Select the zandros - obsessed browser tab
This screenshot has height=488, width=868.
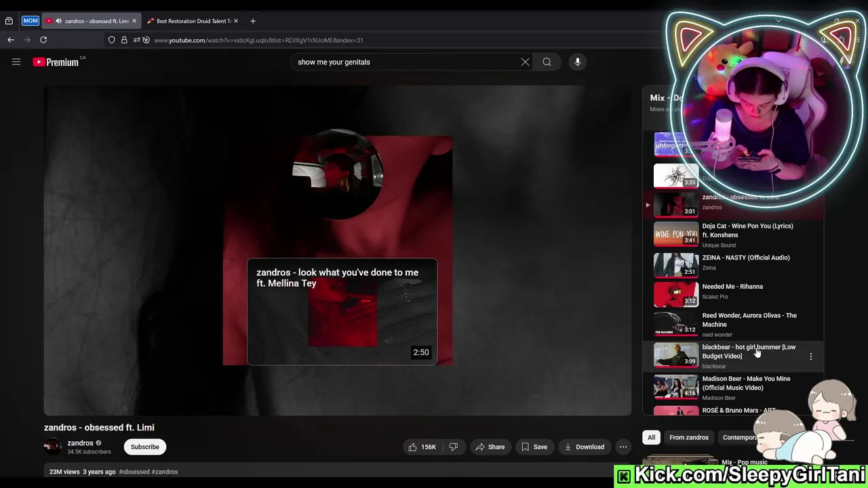pyautogui.click(x=91, y=21)
